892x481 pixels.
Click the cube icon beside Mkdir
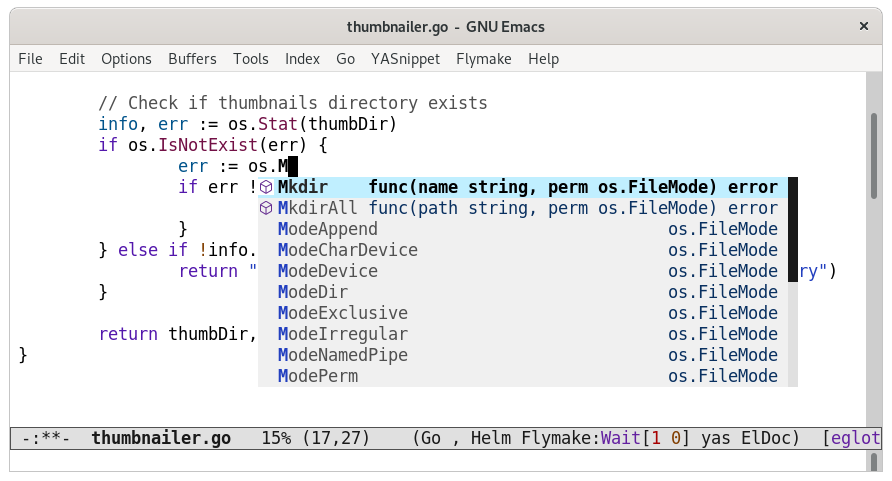(x=266, y=187)
